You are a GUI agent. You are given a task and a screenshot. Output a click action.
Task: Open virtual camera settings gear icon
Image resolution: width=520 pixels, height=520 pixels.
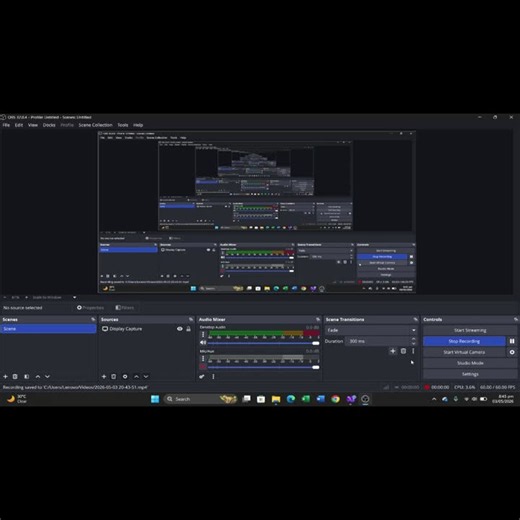tap(512, 352)
